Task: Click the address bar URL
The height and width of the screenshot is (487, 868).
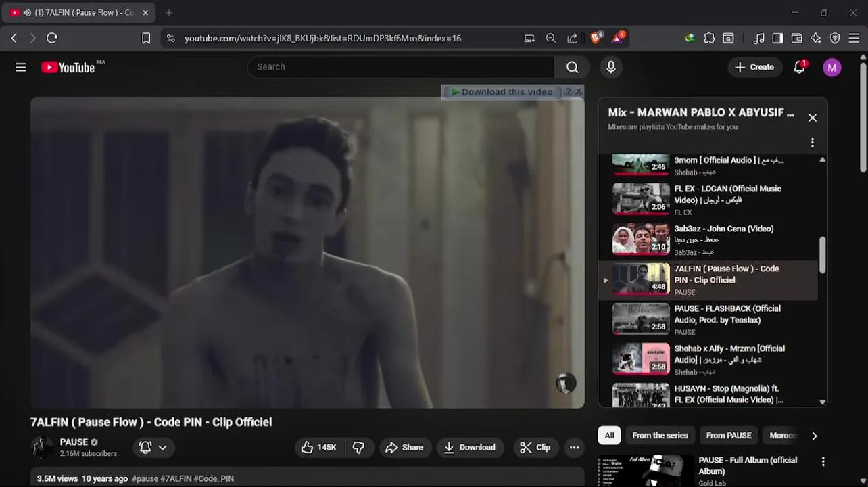Action: [x=322, y=39]
